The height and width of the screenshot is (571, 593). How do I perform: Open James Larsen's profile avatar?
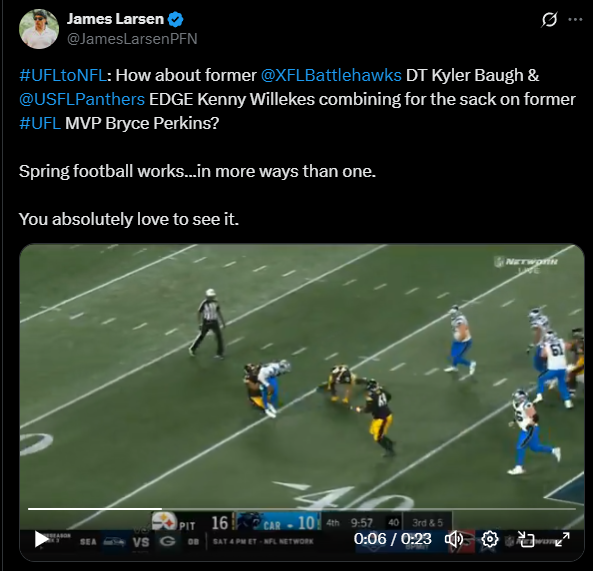tap(39, 29)
